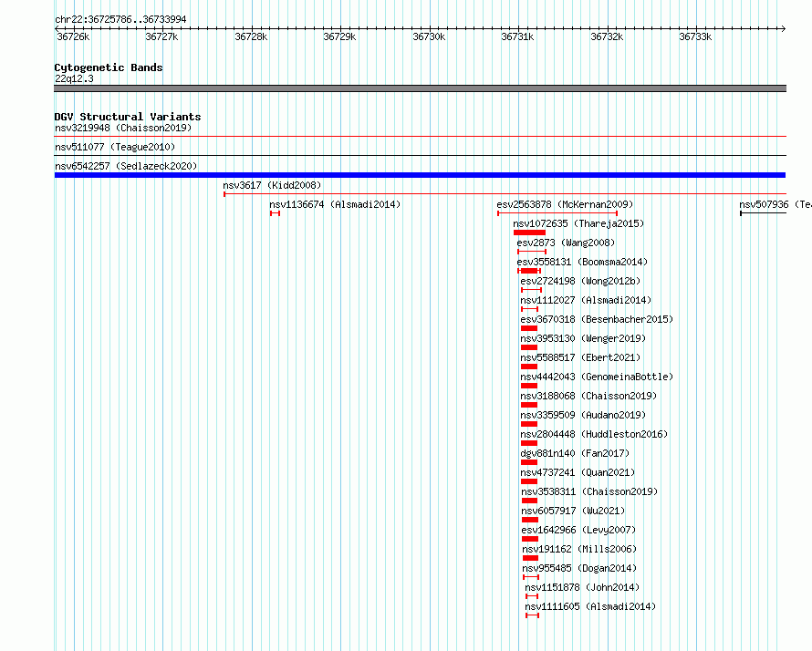Click nsv5588517 (Ebert2021) label
812x651 pixels.
[580, 357]
